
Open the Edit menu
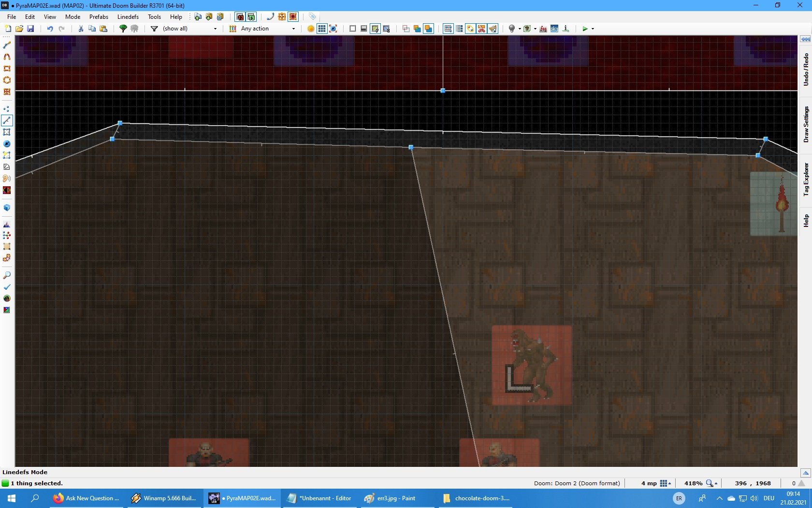click(30, 16)
